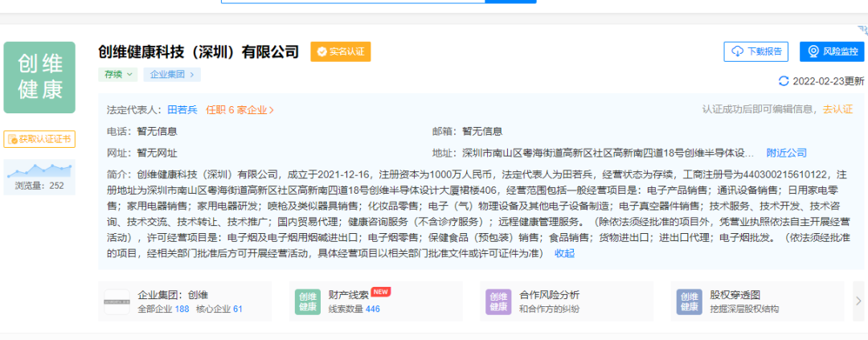Click the 合作风险分析 purple icon

point(498,301)
